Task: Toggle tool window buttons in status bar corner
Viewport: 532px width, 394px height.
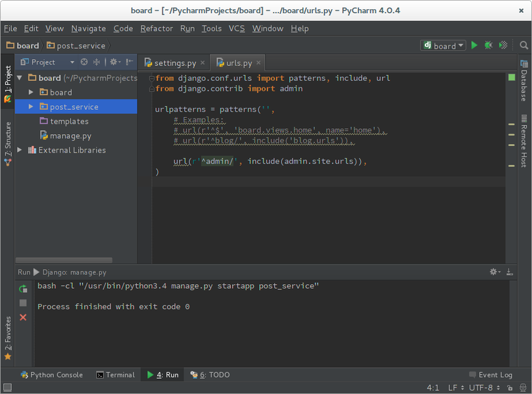Action: 7,387
